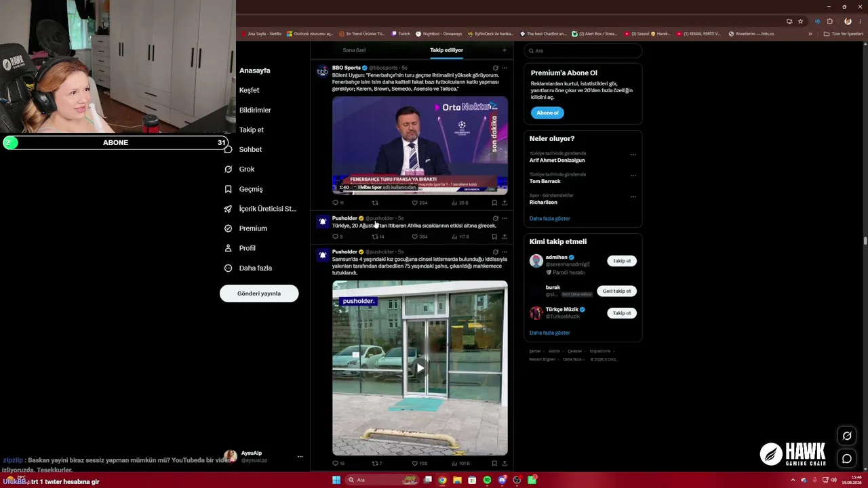
Task: Show more trends under Neler oluyor
Action: (x=549, y=218)
